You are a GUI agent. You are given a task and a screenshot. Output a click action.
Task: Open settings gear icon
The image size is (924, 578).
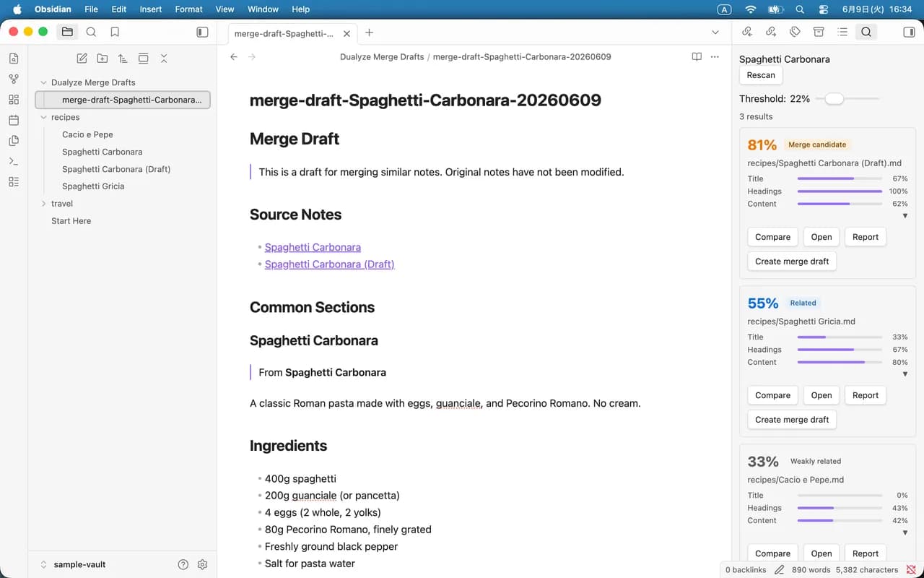(202, 564)
